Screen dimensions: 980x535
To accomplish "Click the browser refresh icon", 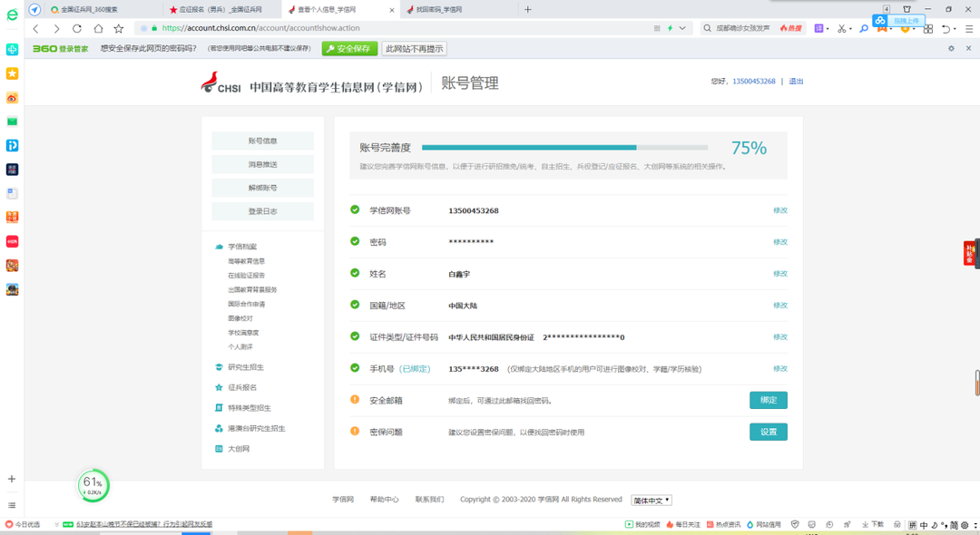I will 77,28.
